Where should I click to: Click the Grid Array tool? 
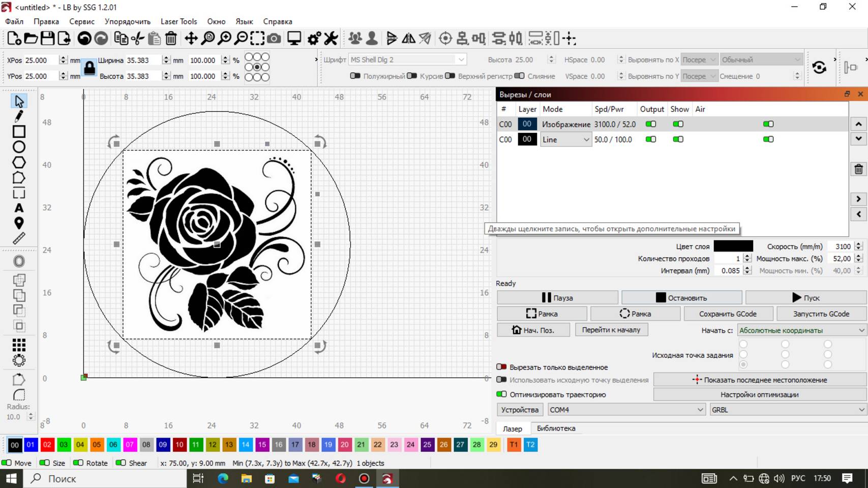(x=19, y=345)
